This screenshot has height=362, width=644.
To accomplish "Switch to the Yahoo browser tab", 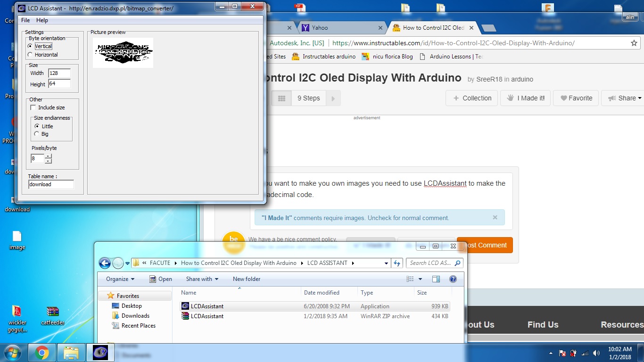I will [x=321, y=28].
